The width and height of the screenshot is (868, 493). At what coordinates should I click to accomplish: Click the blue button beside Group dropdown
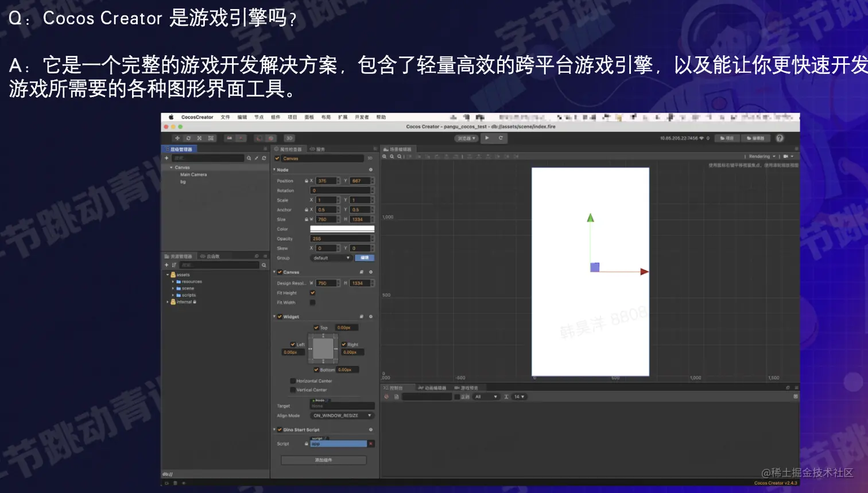(x=365, y=258)
